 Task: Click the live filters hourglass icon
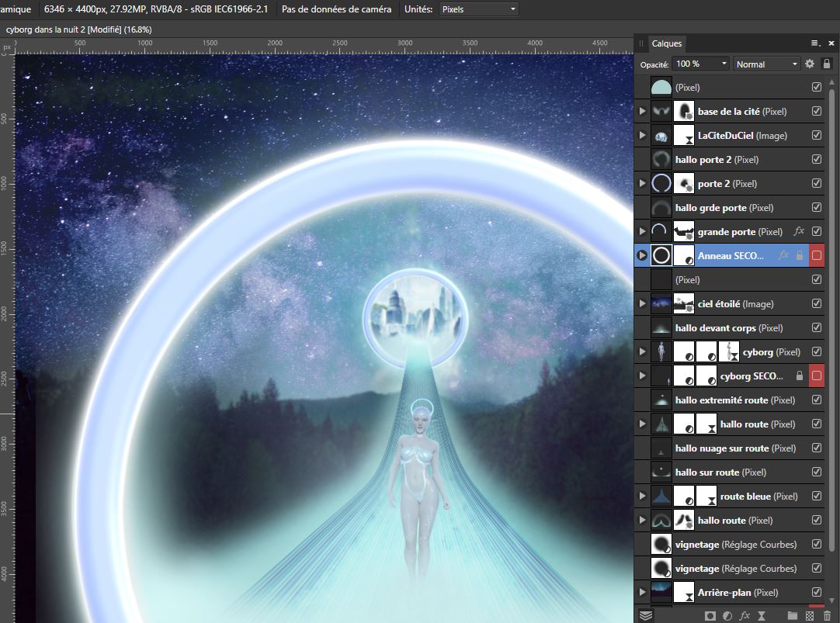click(762, 616)
